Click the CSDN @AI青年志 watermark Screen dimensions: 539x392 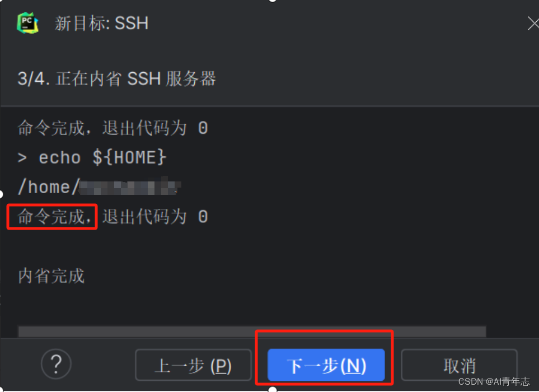pyautogui.click(x=494, y=381)
